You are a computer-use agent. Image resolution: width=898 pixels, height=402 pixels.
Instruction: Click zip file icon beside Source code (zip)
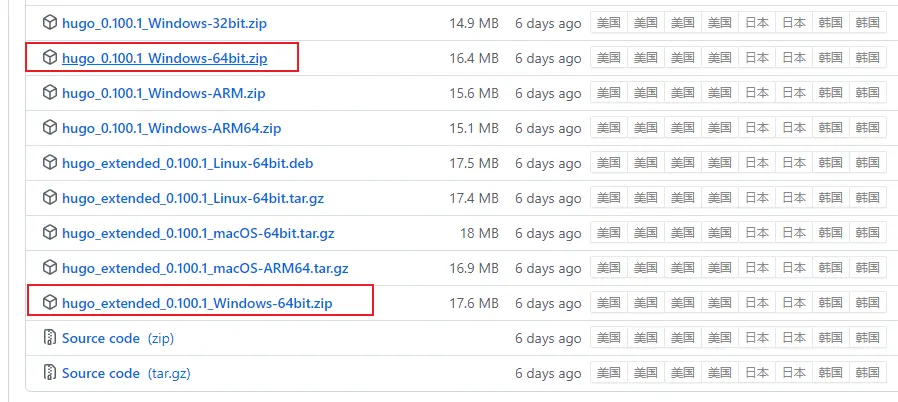click(x=50, y=338)
